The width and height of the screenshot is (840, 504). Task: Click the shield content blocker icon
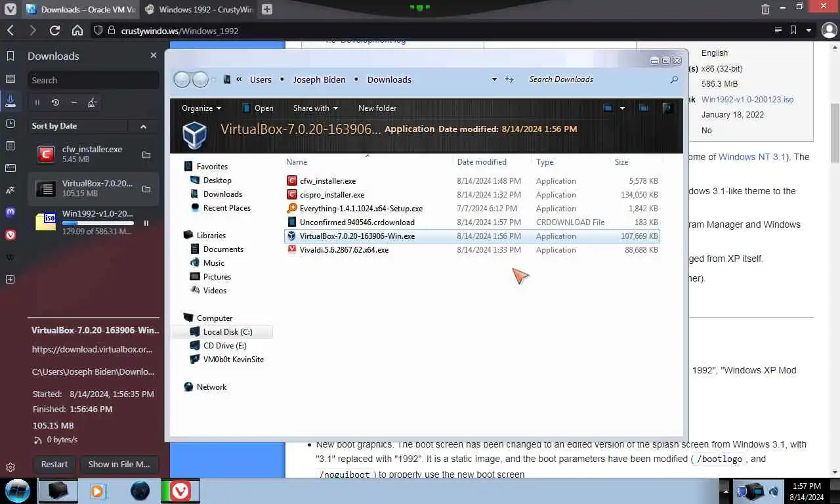click(x=98, y=30)
